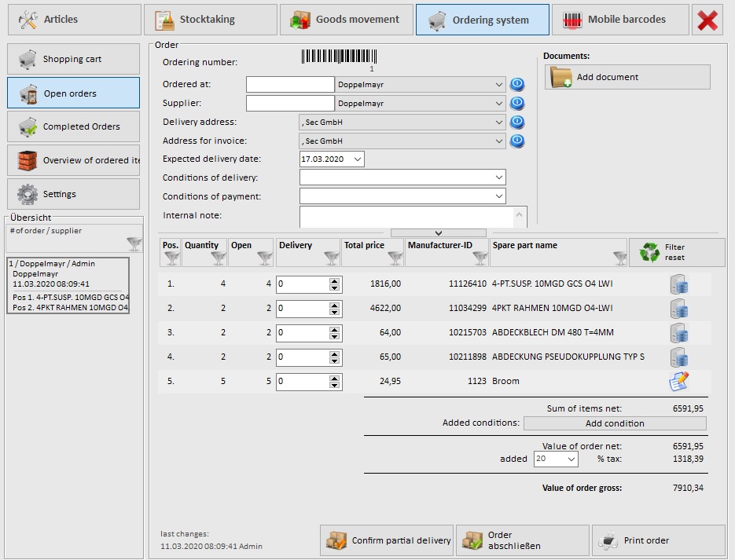Click the Filter reset recycle button

677,252
